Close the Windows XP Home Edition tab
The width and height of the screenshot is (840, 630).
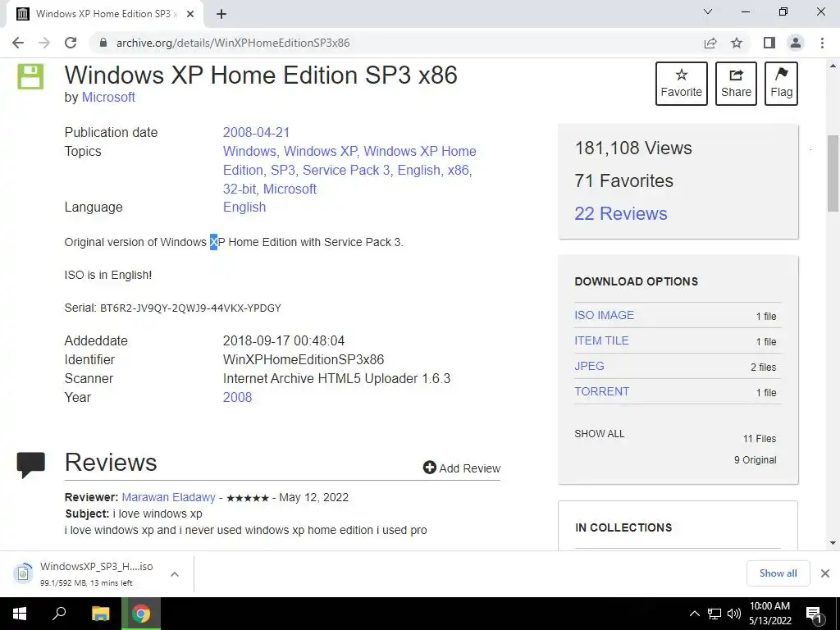pos(190,14)
